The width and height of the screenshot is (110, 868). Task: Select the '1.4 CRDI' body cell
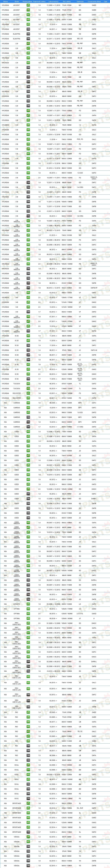(80, 187)
